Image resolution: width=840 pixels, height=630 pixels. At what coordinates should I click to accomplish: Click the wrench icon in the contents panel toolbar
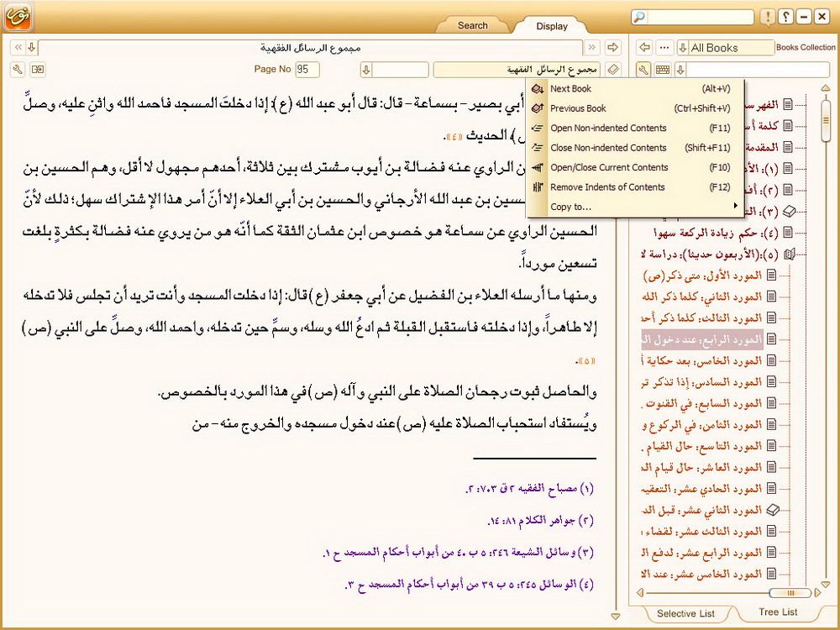[643, 69]
